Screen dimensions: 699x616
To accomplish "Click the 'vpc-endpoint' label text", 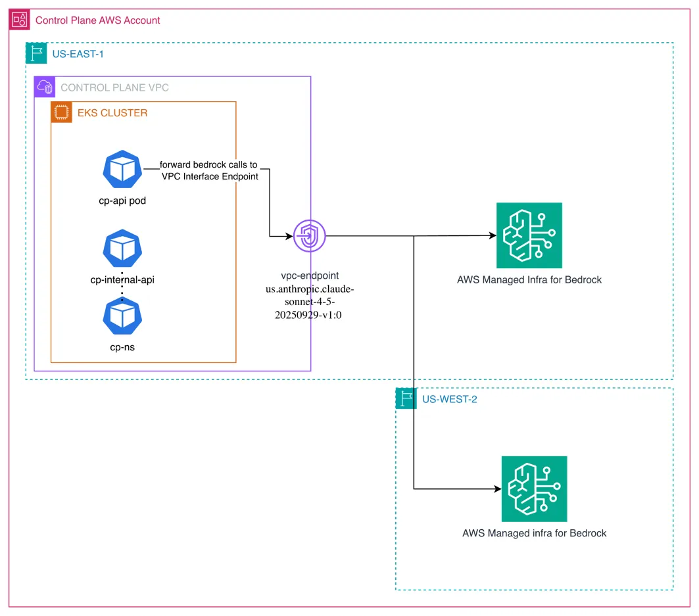I will [310, 275].
